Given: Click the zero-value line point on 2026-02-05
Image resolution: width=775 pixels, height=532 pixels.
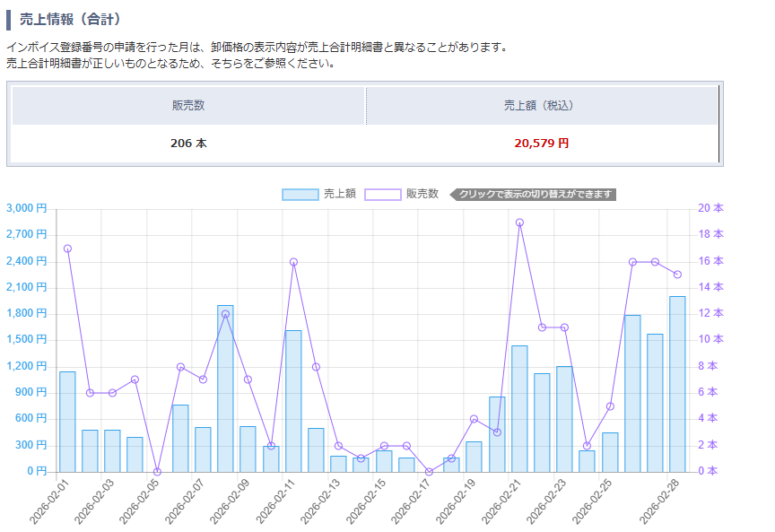Looking at the screenshot, I should pyautogui.click(x=158, y=472).
